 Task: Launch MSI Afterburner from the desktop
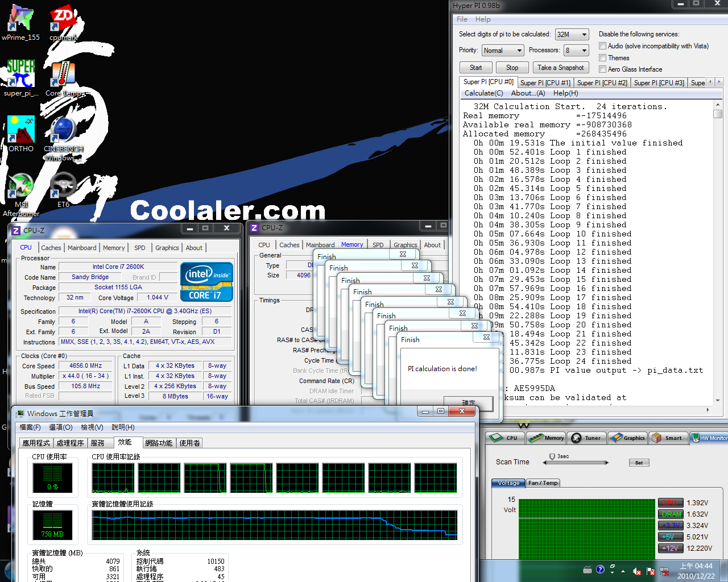point(21,194)
